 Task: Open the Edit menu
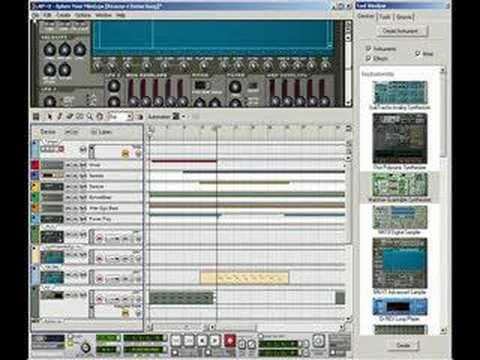[48, 15]
